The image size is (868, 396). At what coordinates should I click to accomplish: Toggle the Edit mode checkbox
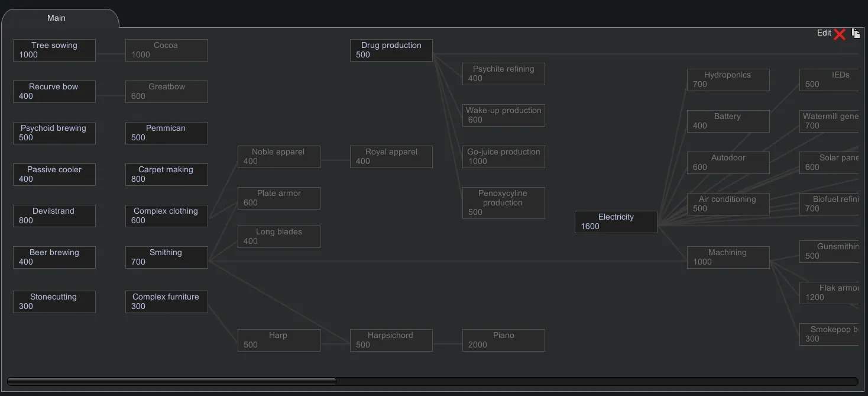click(x=840, y=34)
